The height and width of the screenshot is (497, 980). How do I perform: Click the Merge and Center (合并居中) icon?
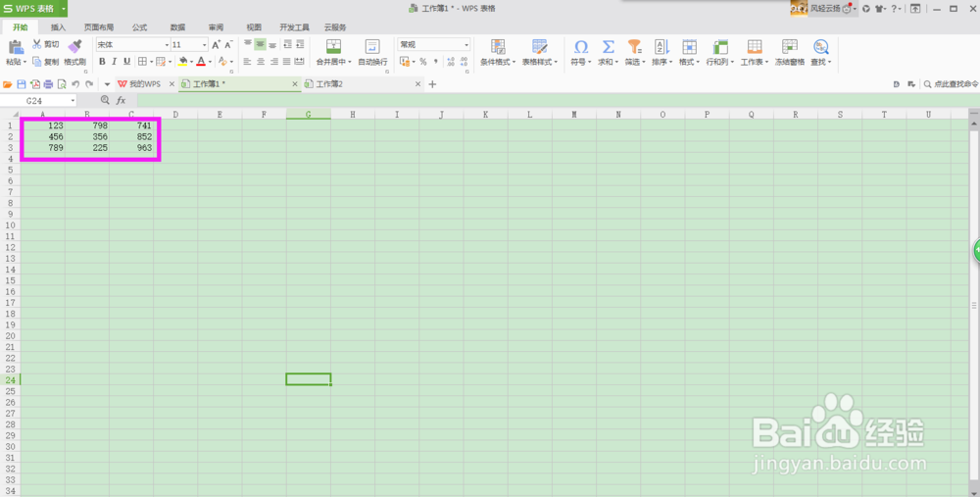pyautogui.click(x=334, y=47)
